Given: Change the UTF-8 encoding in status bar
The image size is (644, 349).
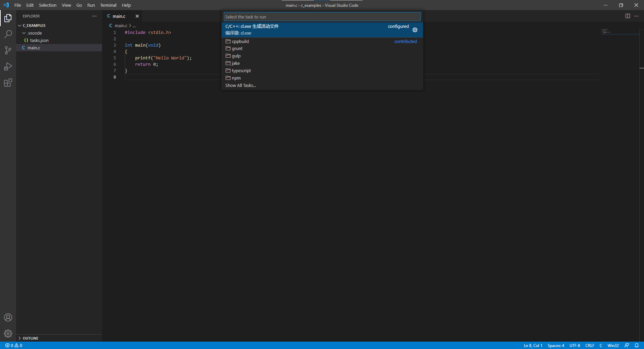Looking at the screenshot, I should coord(575,345).
